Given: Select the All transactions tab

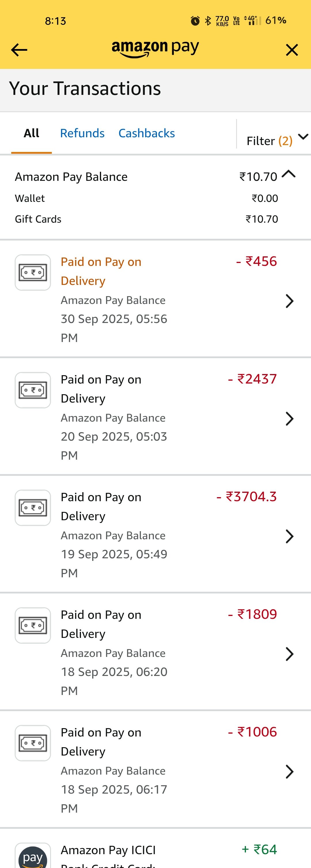Looking at the screenshot, I should [31, 134].
